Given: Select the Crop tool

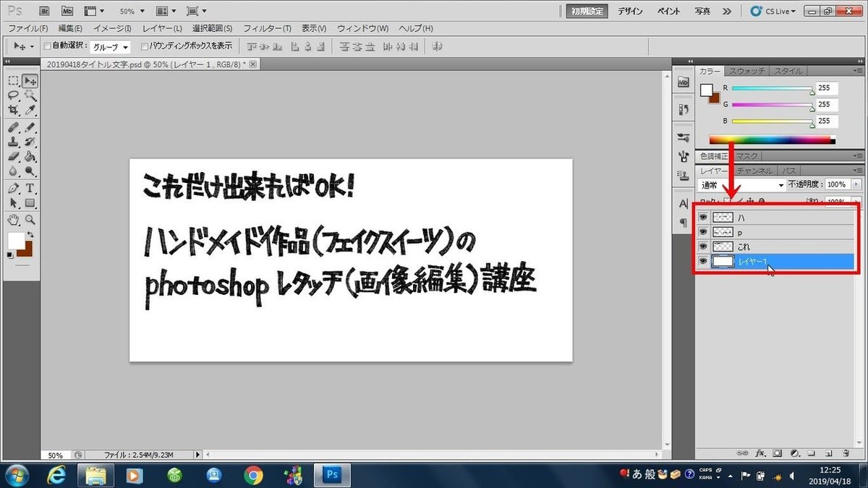Looking at the screenshot, I should coord(14,110).
